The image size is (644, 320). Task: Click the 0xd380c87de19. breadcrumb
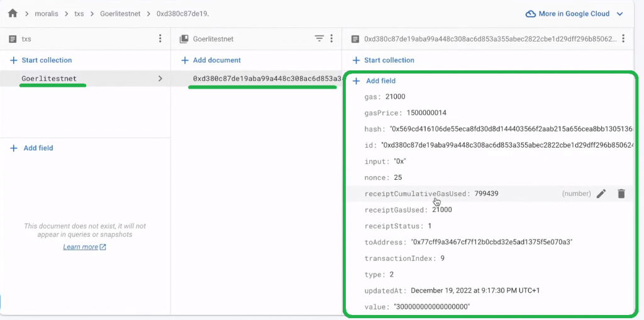(x=183, y=14)
